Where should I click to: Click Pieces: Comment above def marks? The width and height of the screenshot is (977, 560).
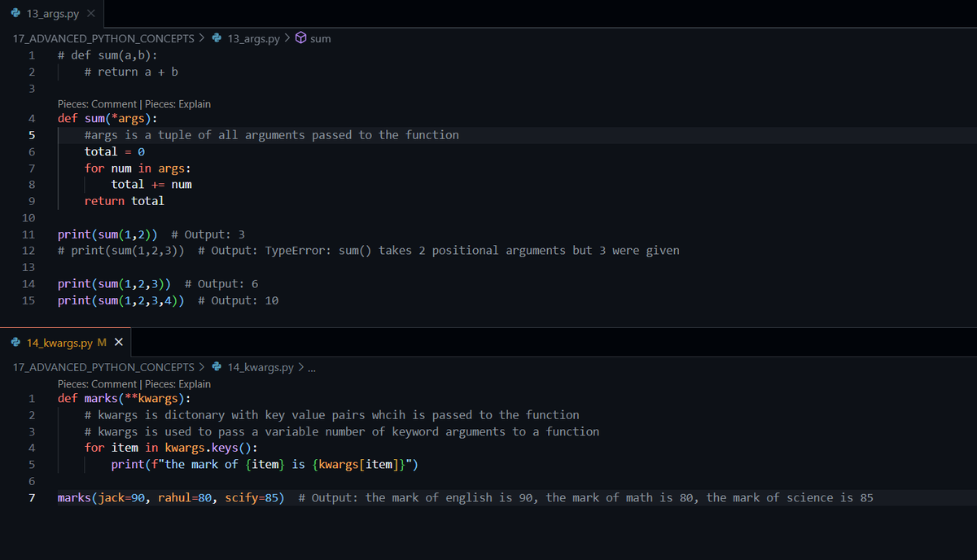click(x=97, y=384)
